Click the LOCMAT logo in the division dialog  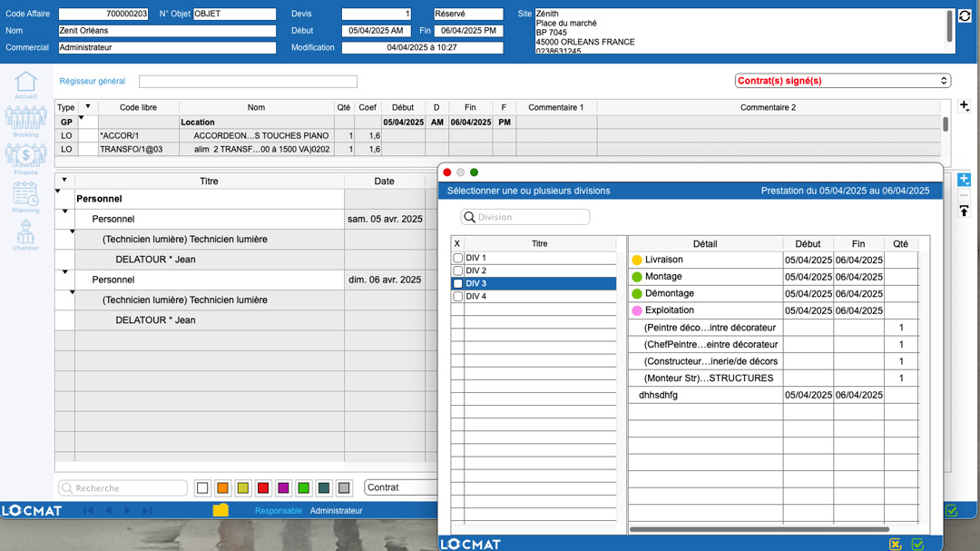pos(471,544)
